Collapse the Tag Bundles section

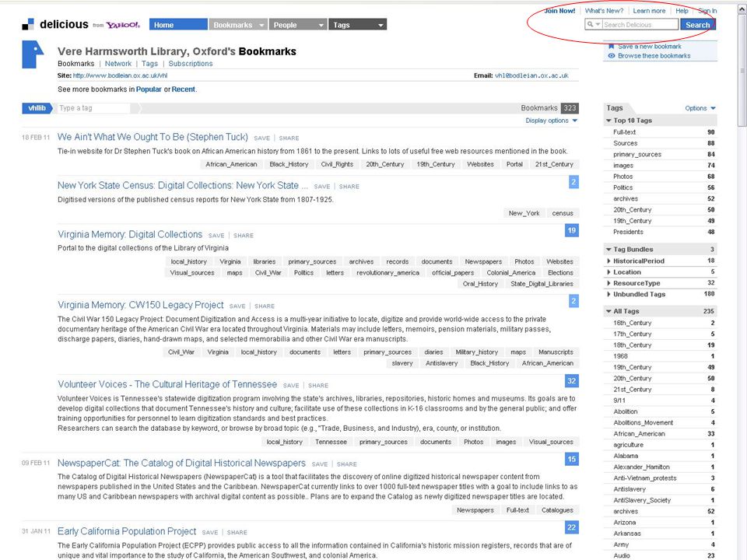coord(608,249)
